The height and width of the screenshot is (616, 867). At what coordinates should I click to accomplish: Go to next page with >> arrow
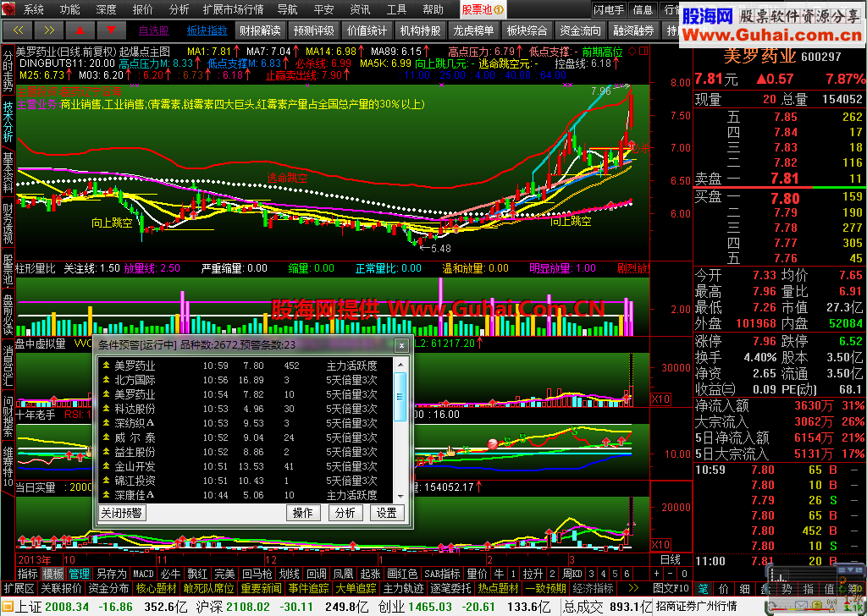coord(48,30)
